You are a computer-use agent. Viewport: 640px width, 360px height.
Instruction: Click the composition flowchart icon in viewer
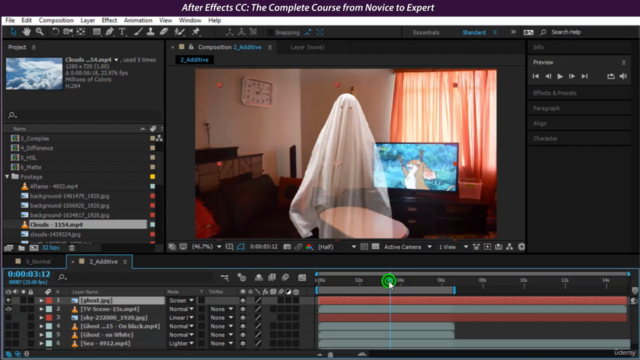point(509,247)
